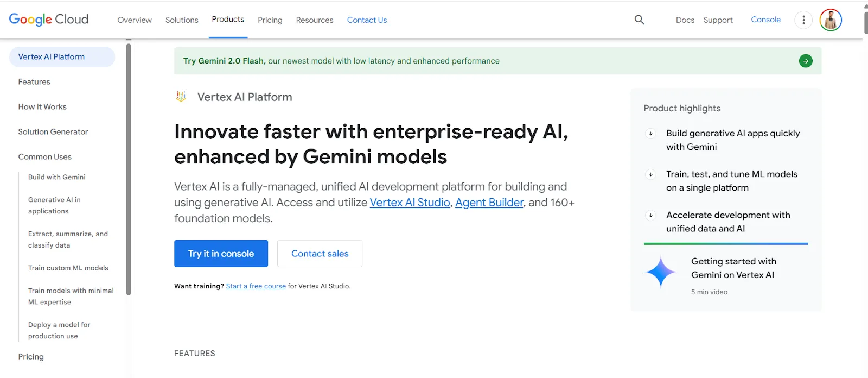Viewport: 868px width, 378px height.
Task: Go to Pricing in top navigation
Action: 270,20
